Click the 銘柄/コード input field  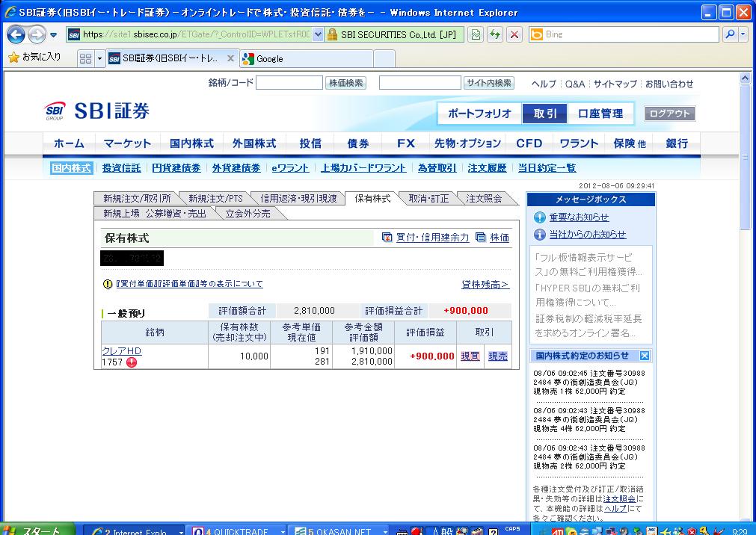coord(289,83)
